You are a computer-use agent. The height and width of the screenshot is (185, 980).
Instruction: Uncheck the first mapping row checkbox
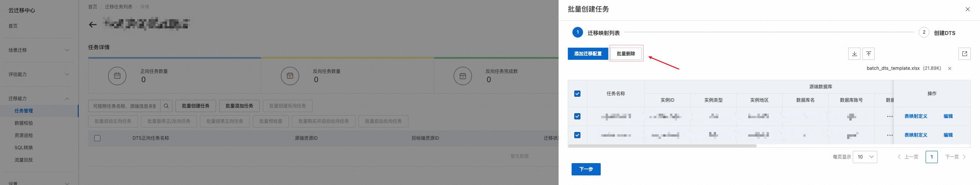(x=577, y=116)
